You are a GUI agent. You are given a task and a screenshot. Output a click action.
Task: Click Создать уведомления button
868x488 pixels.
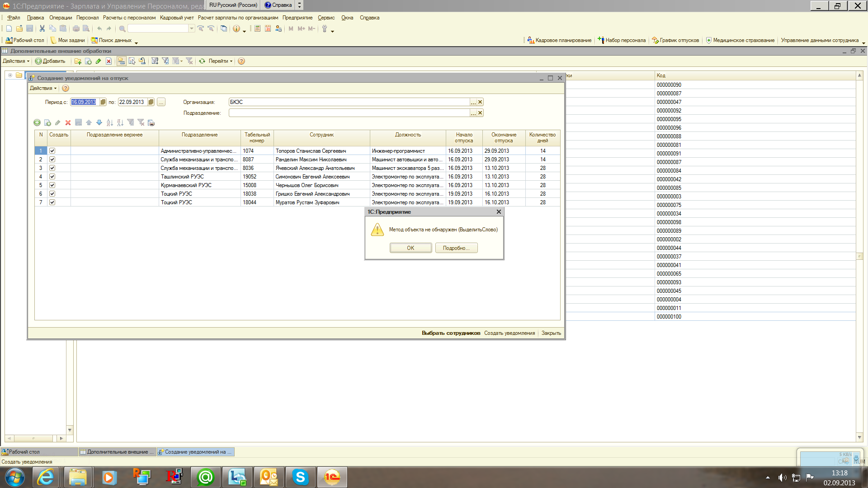(x=509, y=333)
